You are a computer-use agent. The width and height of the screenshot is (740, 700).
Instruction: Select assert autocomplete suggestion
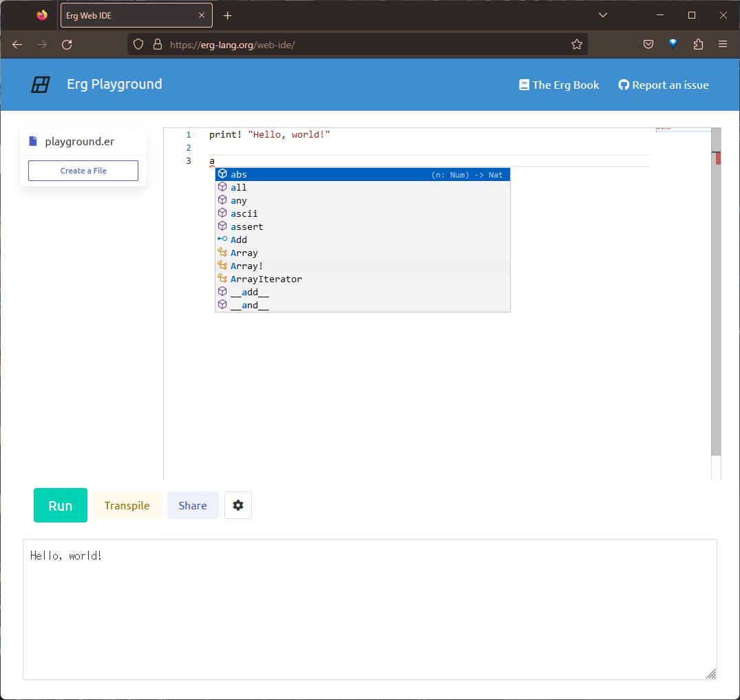(363, 226)
